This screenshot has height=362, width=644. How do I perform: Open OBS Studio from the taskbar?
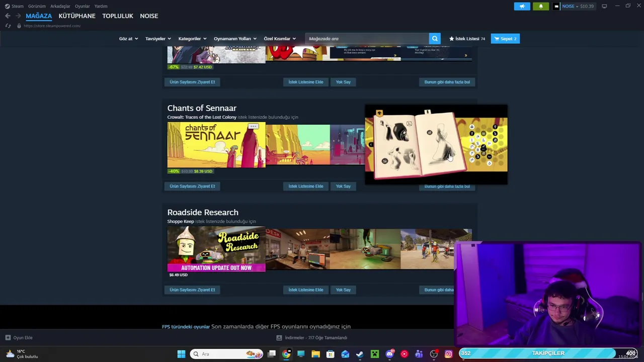[x=434, y=354]
